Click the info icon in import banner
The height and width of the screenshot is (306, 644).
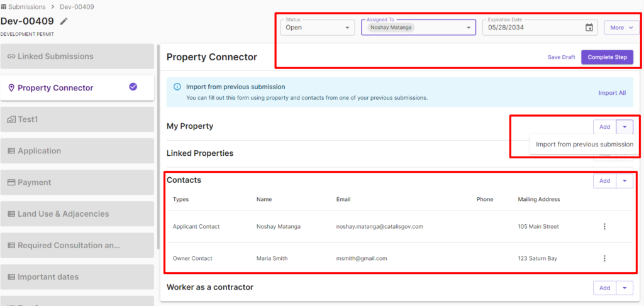[177, 87]
